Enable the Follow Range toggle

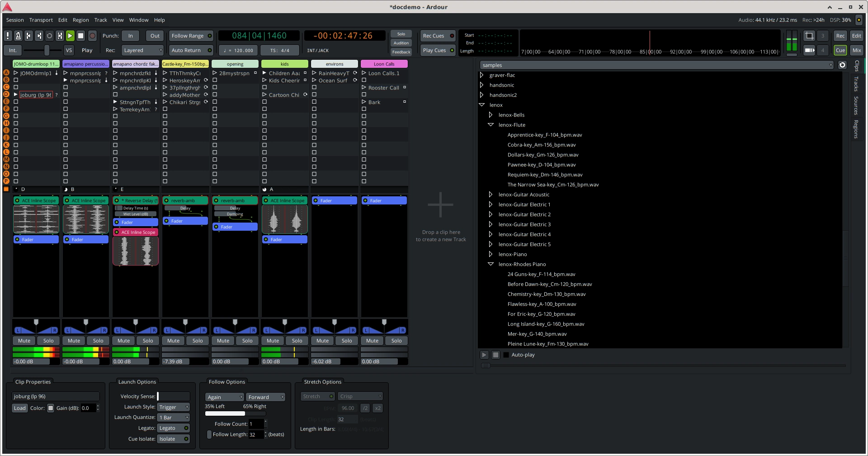(x=190, y=35)
